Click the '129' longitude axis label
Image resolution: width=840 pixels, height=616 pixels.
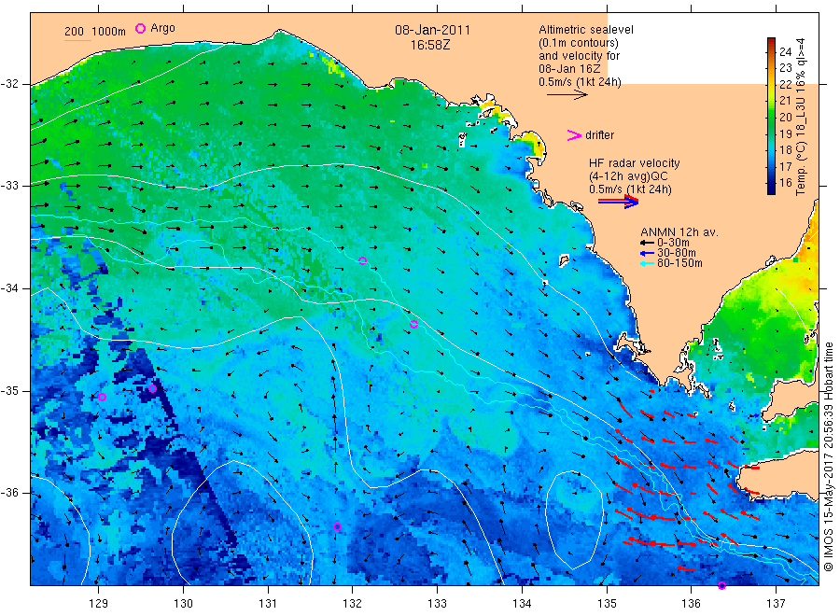pos(99,604)
